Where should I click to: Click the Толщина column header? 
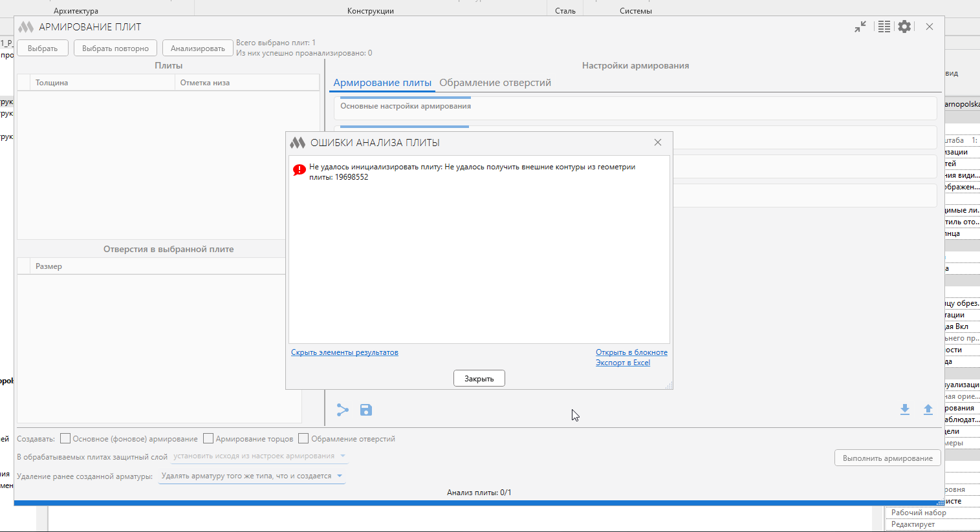[x=52, y=83]
